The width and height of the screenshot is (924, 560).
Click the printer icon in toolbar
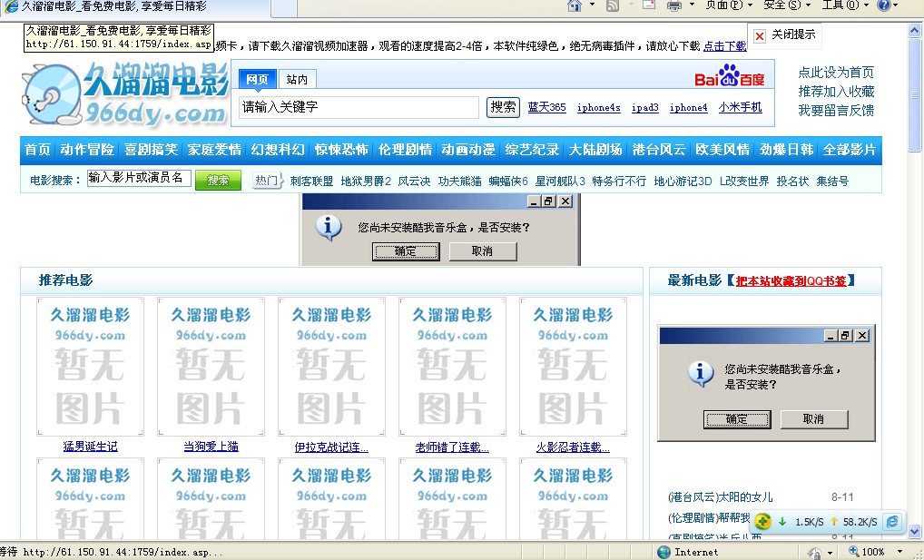pos(673,5)
